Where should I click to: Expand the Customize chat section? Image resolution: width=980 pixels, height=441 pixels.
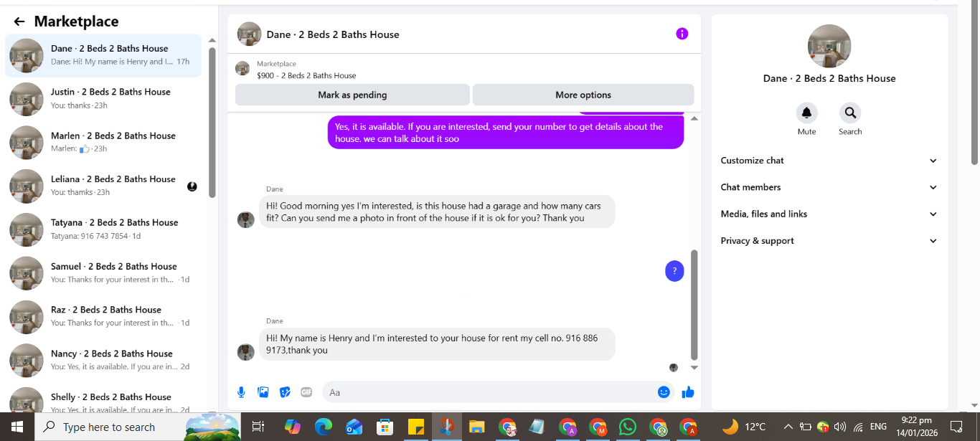point(829,161)
